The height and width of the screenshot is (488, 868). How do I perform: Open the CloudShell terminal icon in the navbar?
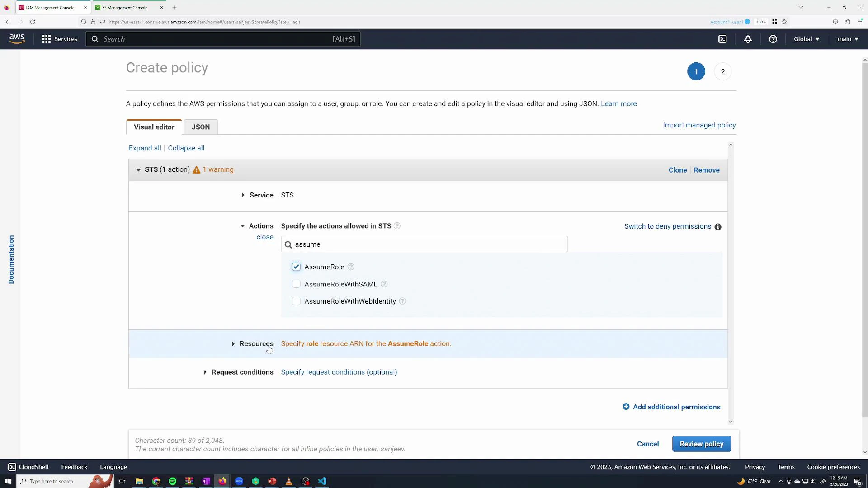pos(722,39)
